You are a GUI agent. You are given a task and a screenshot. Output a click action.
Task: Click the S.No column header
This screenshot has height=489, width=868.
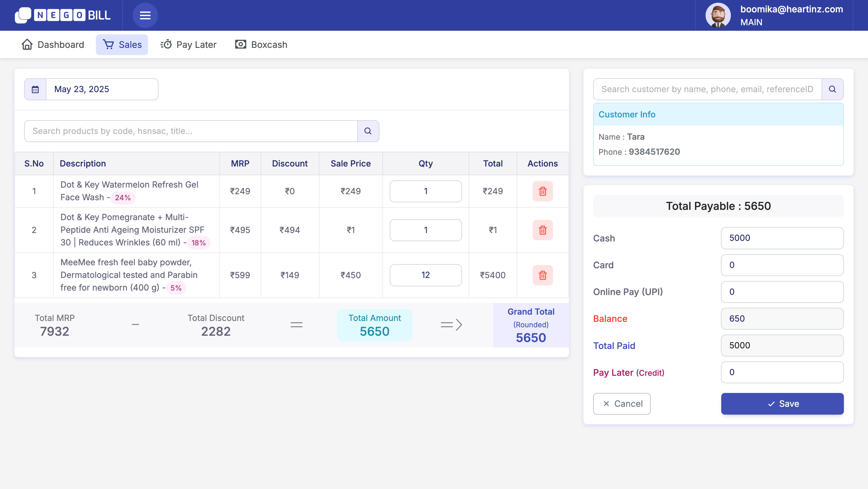34,164
